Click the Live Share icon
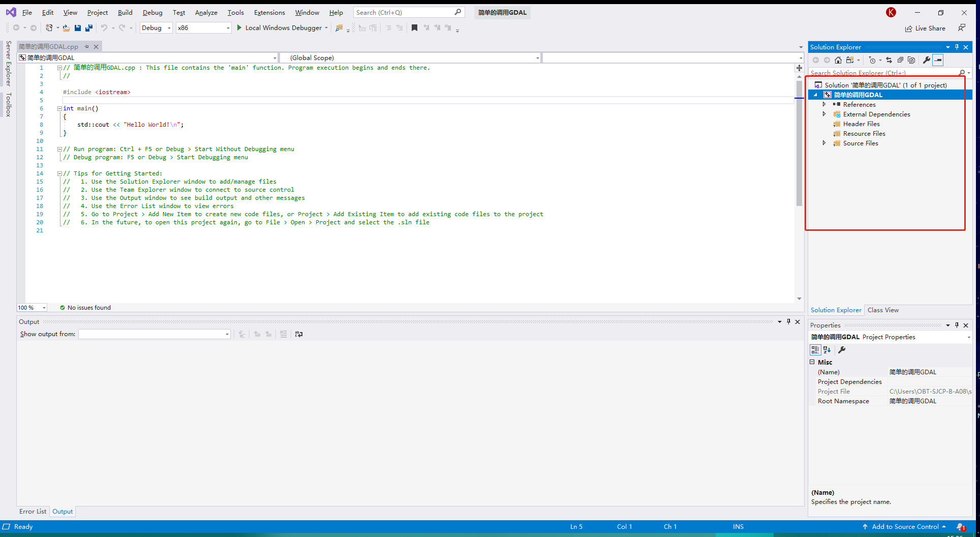 pyautogui.click(x=908, y=28)
